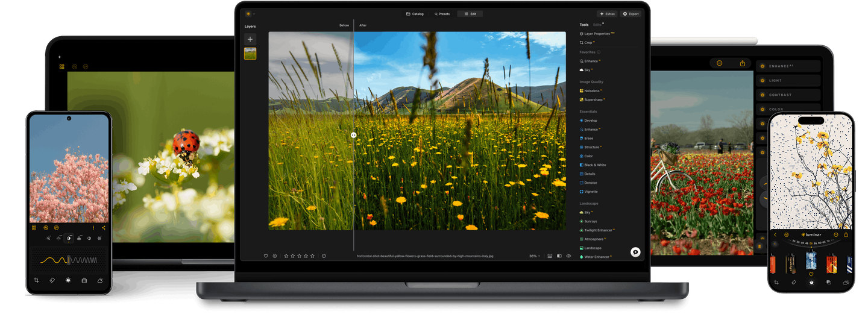
Task: Open the Vignette tool
Action: (589, 192)
